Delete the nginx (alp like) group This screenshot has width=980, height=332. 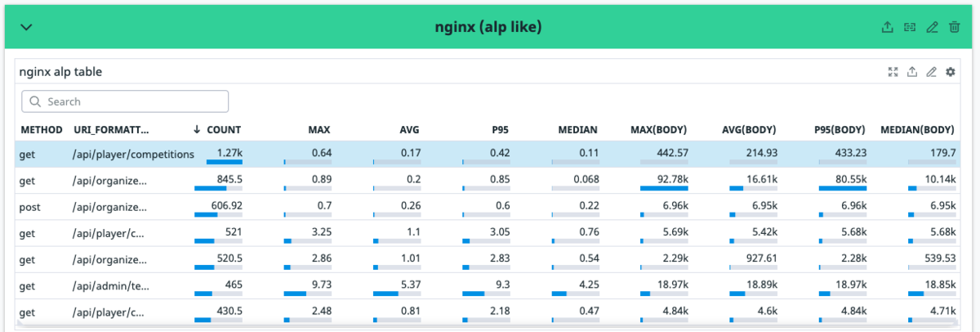tap(954, 27)
